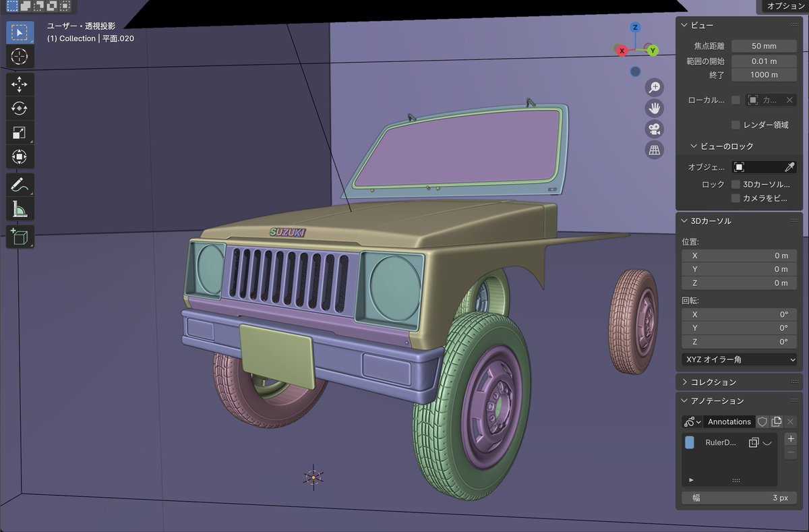Enable the ローカル camera checkbox
This screenshot has height=532, width=809.
point(736,100)
